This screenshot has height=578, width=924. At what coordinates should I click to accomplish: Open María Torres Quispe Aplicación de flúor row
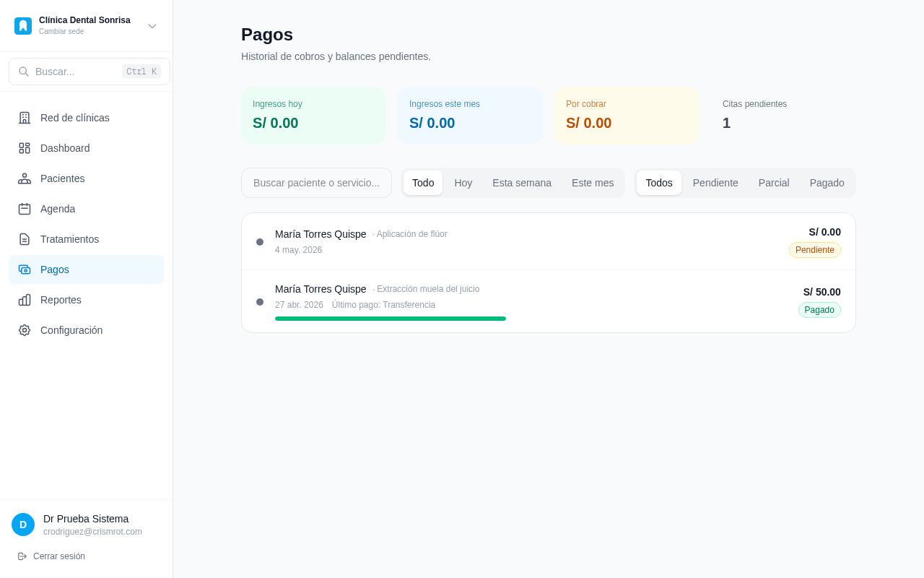549,241
